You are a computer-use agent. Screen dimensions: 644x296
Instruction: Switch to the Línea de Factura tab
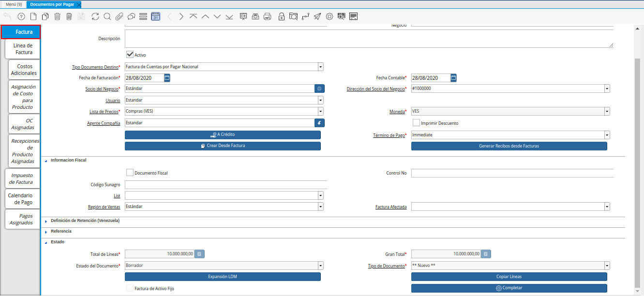click(23, 49)
